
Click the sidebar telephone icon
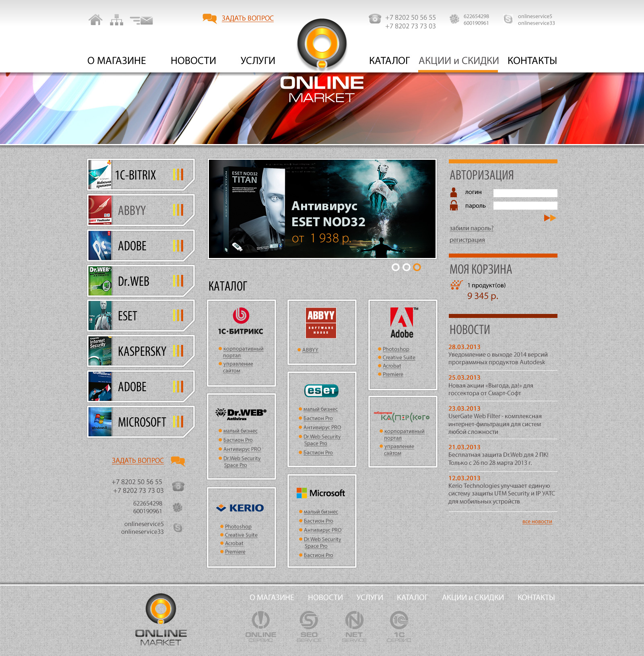[178, 486]
